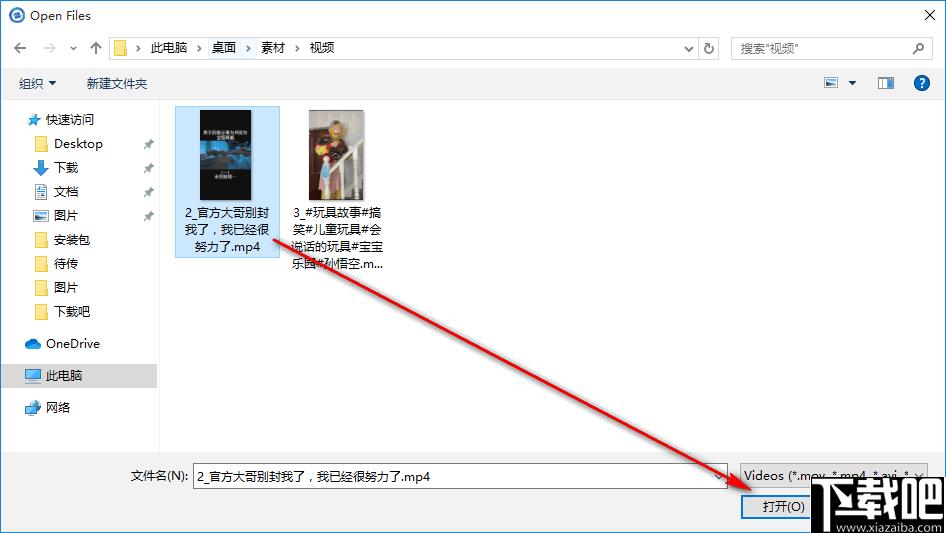Click file name 3_#玩具故事#搞笑 label

(x=337, y=238)
